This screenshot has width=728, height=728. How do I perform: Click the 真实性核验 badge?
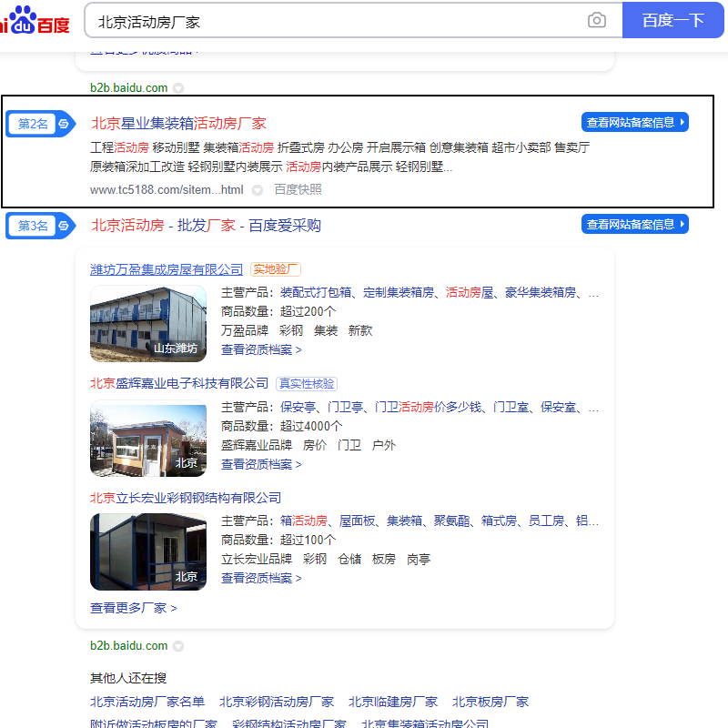(307, 383)
